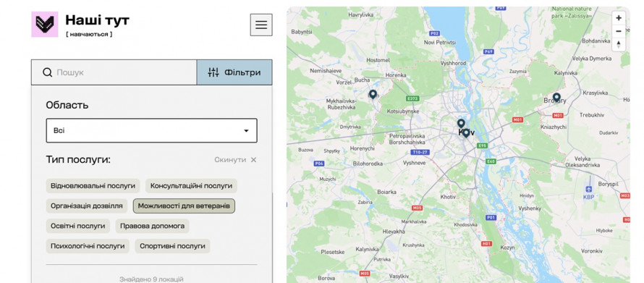This screenshot has height=283, width=644.
Task: Choose the Освітні послуги chip
Action: pyautogui.click(x=78, y=226)
